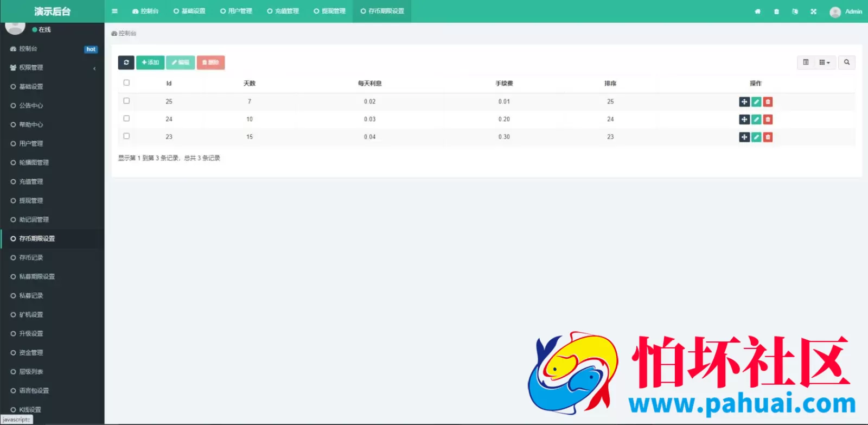The image size is (868, 425).
Task: Open 助记词管理 in the sidebar
Action: coord(52,220)
